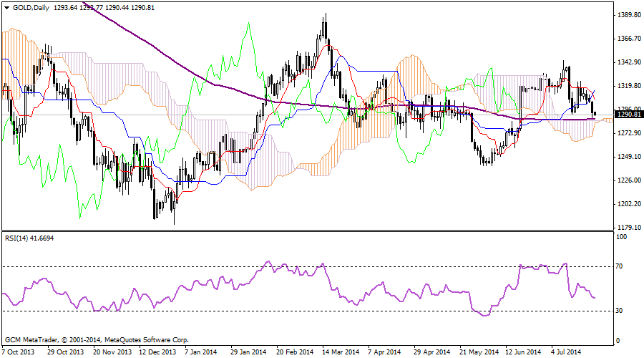Click the 14 Mar 2014 date label

click(341, 352)
